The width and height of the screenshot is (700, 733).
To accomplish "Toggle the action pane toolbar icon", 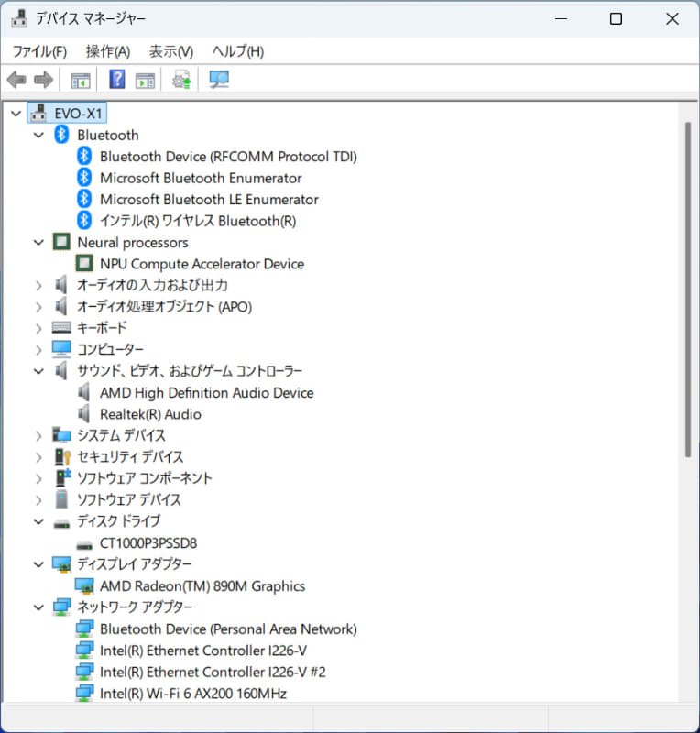I will [145, 80].
